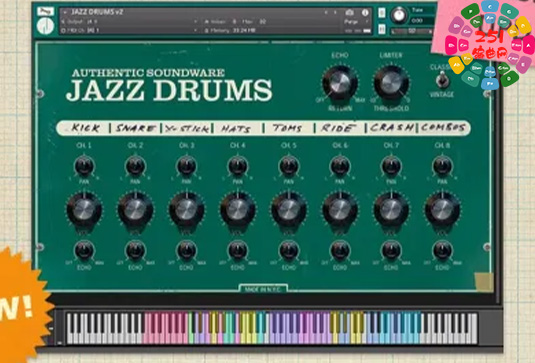Click the Max voices value field

point(262,21)
